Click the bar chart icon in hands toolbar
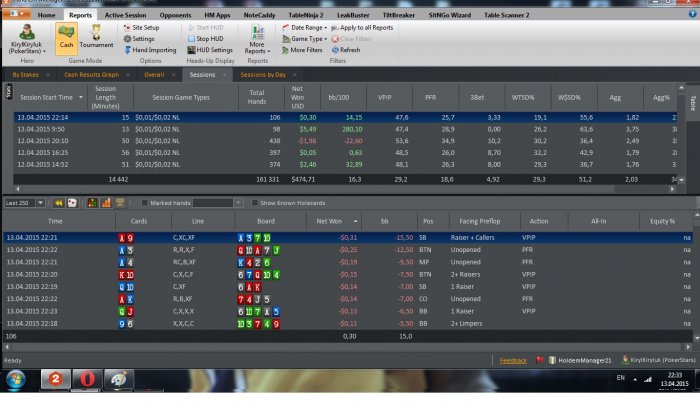This screenshot has height=409, width=700. [x=106, y=203]
